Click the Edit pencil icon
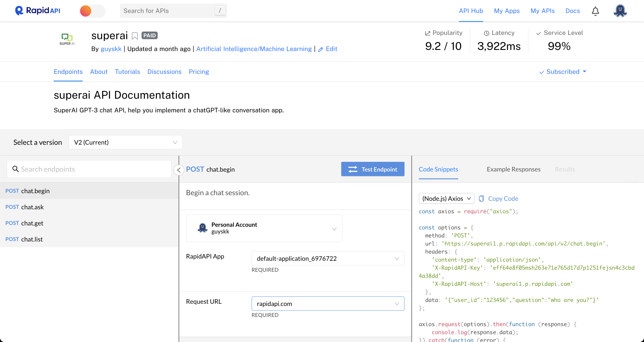The height and width of the screenshot is (342, 644). click(321, 49)
